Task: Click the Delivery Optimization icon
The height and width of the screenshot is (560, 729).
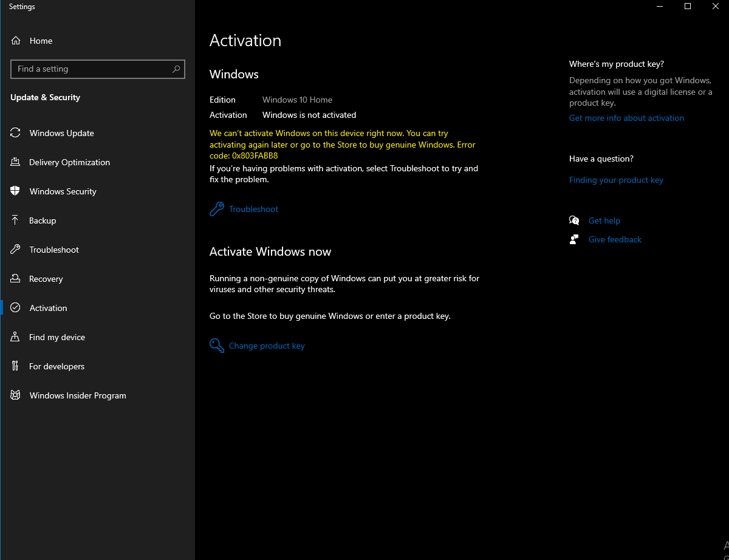Action: coord(16,162)
